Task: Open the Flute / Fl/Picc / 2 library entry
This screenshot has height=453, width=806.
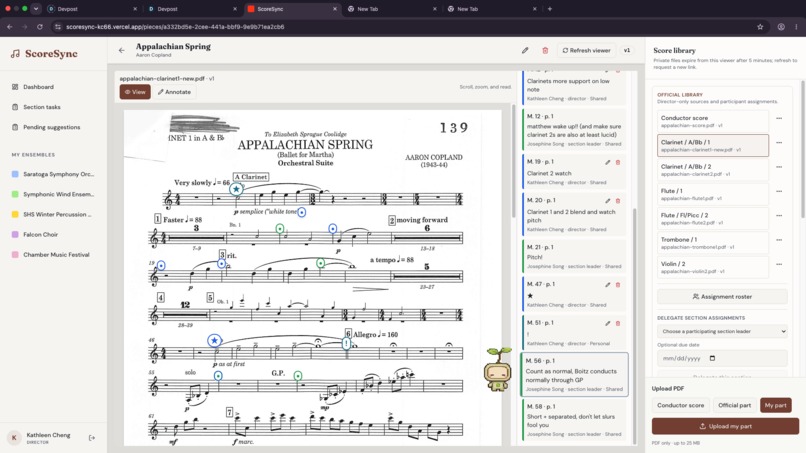Action: (x=712, y=219)
